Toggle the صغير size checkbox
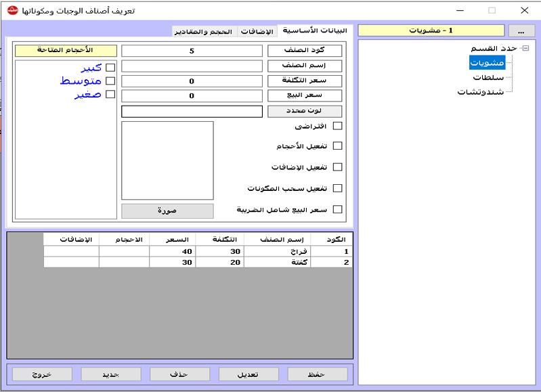This screenshot has height=392, width=541. coord(110,94)
